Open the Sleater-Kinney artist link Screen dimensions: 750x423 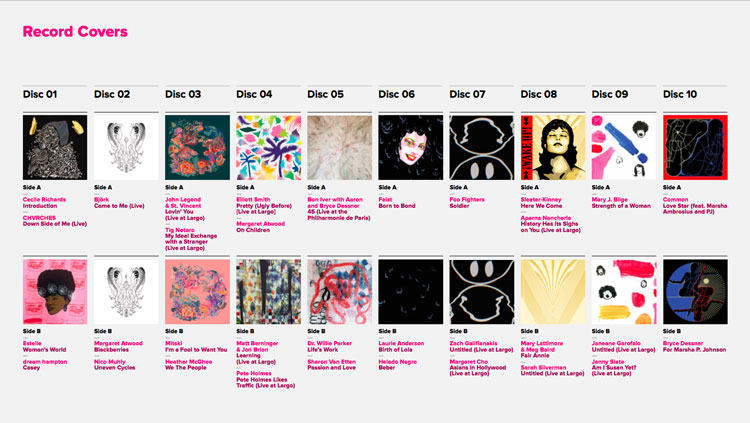[x=541, y=200]
